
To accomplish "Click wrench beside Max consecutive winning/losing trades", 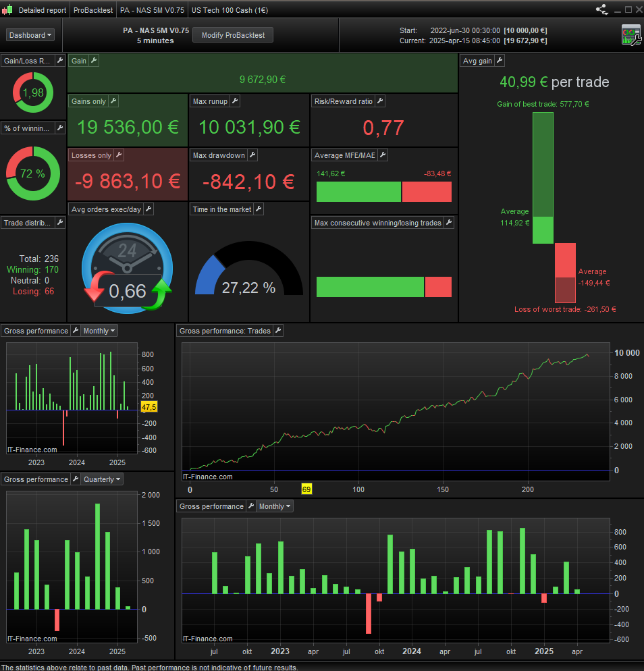I will click(449, 223).
